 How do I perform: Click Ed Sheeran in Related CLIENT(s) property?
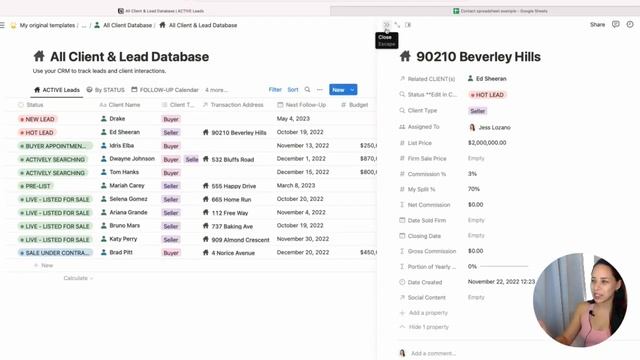[x=487, y=78]
